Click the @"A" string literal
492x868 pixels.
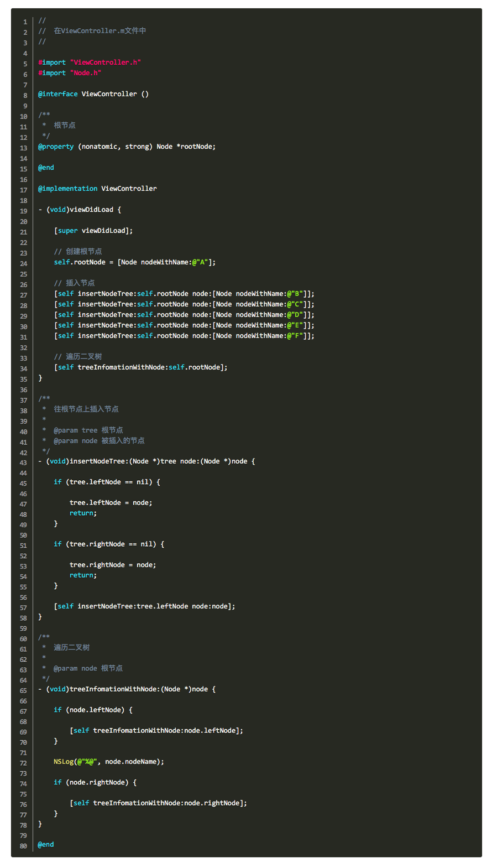[x=200, y=262]
